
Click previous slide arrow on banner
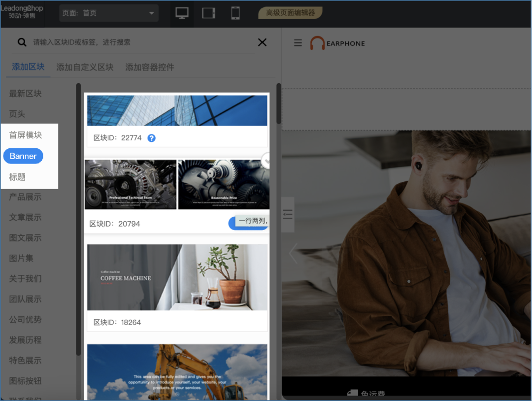[293, 253]
